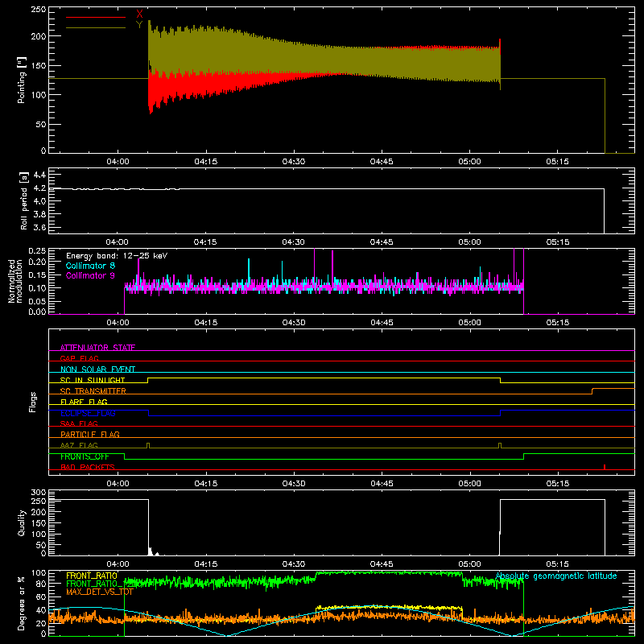Click the FRONTS_OFF flag label
Viewport: 644px width, 644px height.
coord(85,456)
